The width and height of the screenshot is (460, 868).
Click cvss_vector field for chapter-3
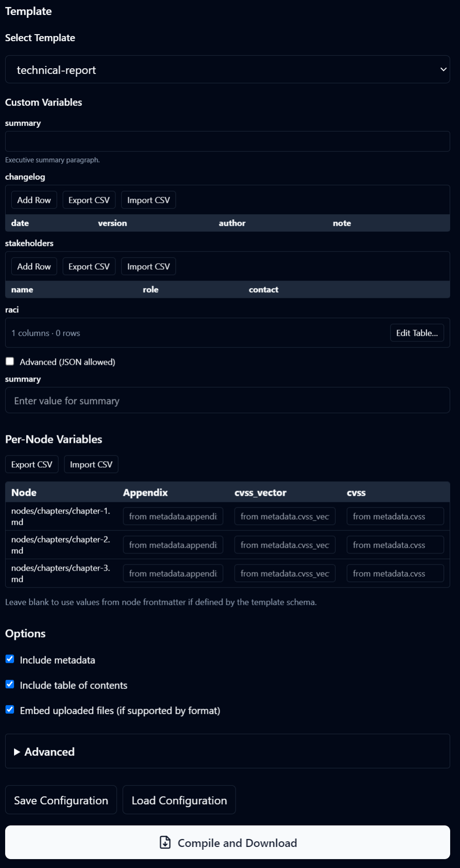click(285, 573)
